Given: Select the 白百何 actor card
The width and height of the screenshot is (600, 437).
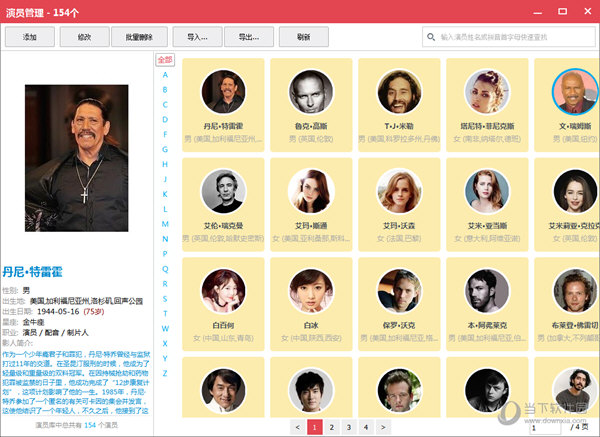Looking at the screenshot, I should pyautogui.click(x=223, y=304).
